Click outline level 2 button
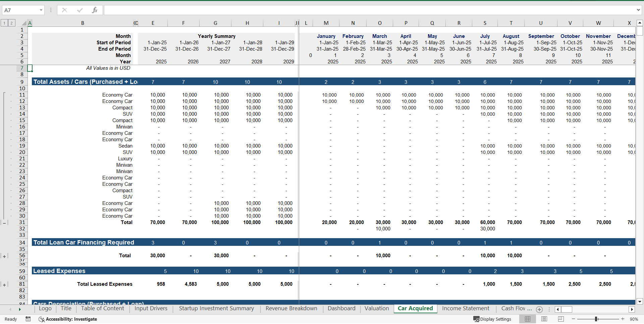Viewport: 644px width, 324px height. [11, 23]
